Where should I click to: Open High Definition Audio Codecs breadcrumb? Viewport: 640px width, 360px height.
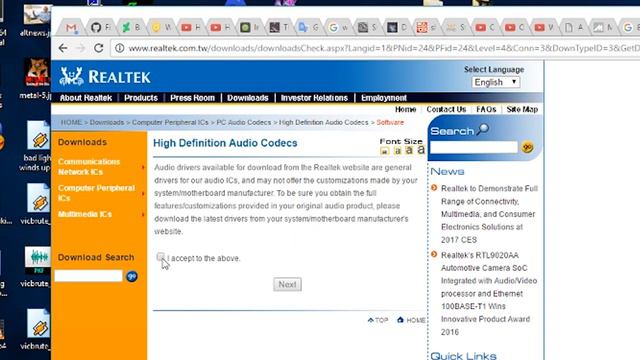click(324, 122)
